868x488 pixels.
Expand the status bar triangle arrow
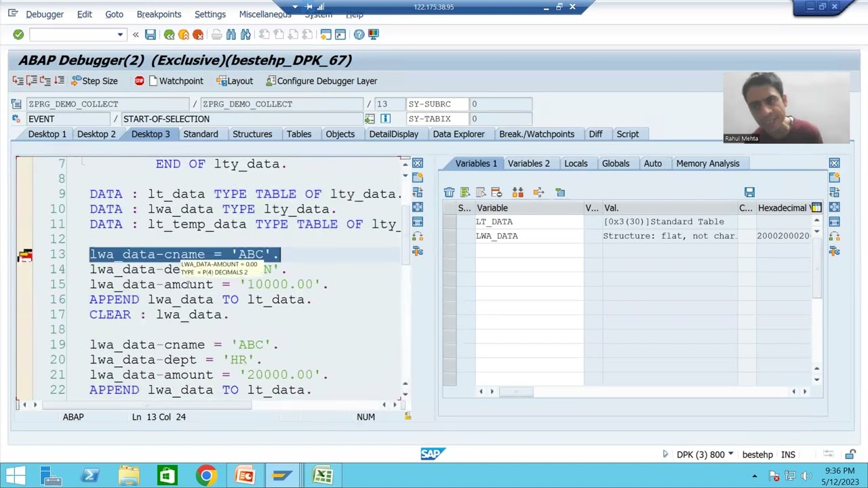(665, 454)
